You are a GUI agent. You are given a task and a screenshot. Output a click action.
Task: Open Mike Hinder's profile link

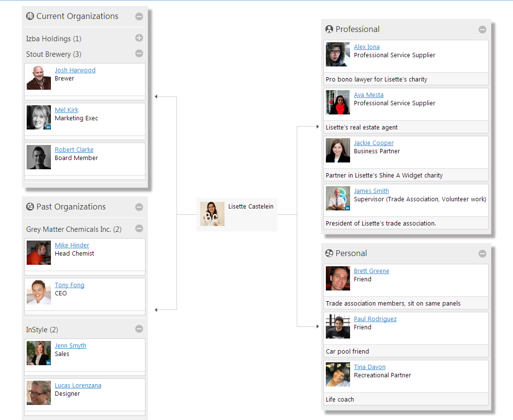coord(72,245)
